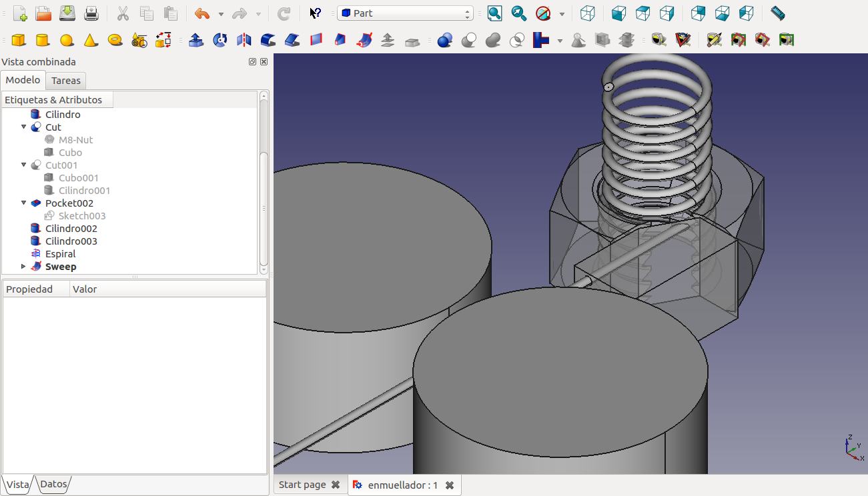This screenshot has width=868, height=496.
Task: Expand the Sweep tree node
Action: 24,267
